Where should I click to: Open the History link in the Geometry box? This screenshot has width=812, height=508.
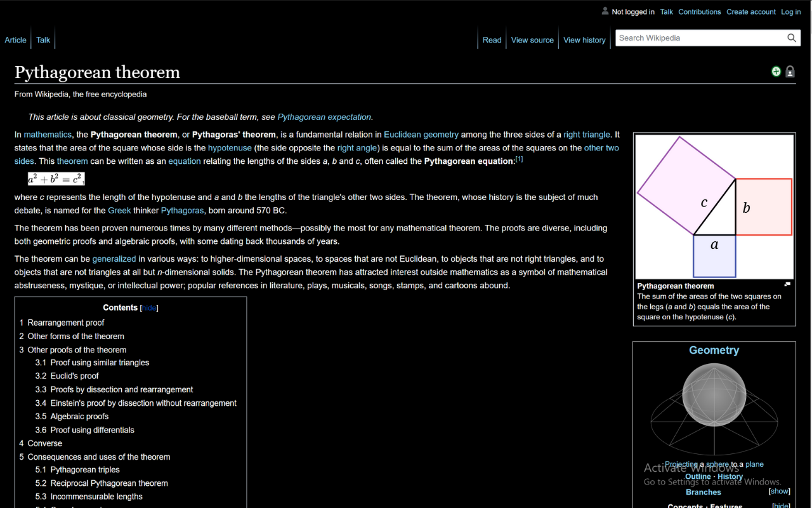point(730,477)
